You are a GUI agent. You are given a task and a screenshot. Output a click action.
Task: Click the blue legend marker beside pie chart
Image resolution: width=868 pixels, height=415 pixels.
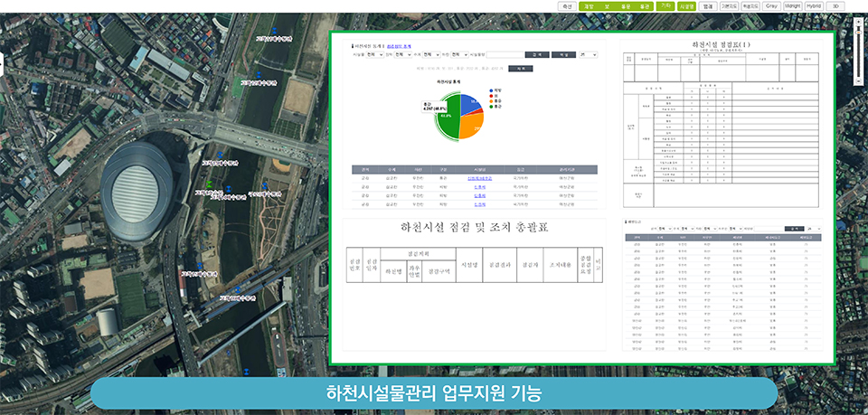(x=490, y=90)
